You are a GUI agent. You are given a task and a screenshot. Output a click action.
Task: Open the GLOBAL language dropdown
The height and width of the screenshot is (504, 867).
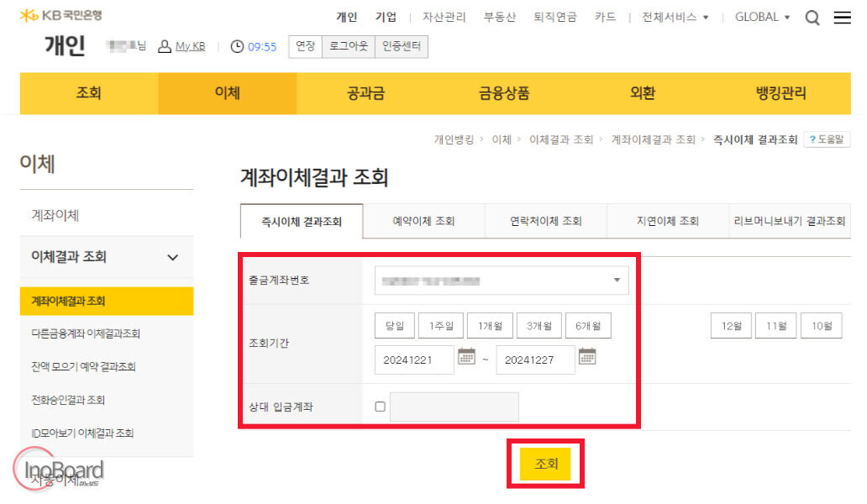(x=762, y=17)
